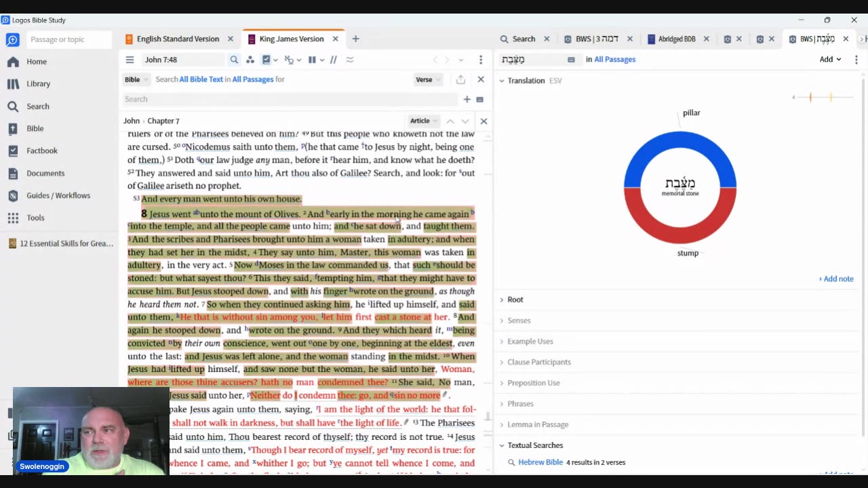Open the word study panel three-dot menu

[x=856, y=60]
